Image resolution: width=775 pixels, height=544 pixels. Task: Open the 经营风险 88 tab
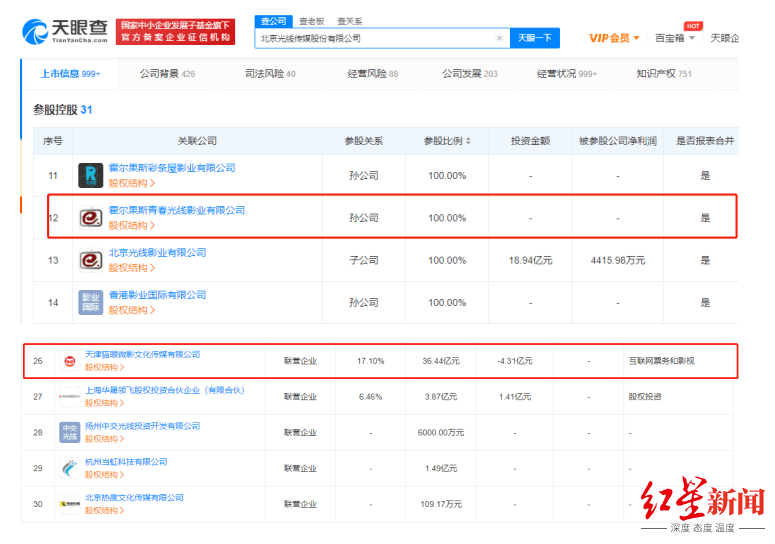(373, 74)
